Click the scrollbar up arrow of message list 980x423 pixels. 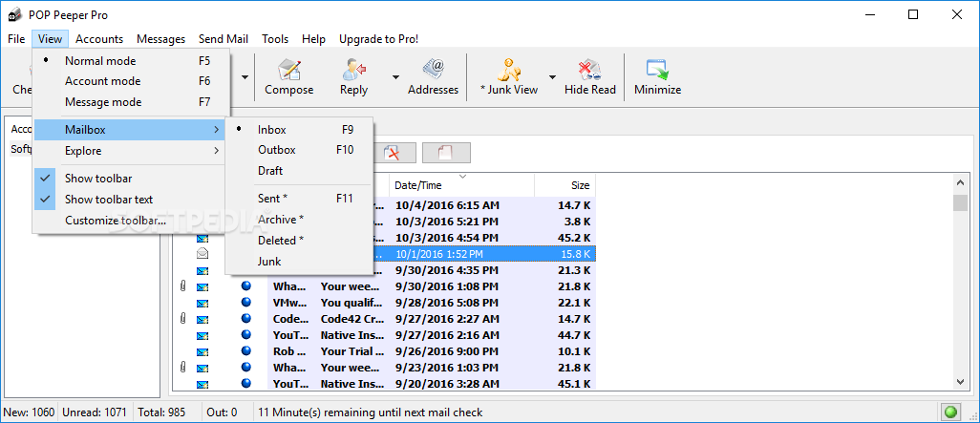[x=960, y=182]
